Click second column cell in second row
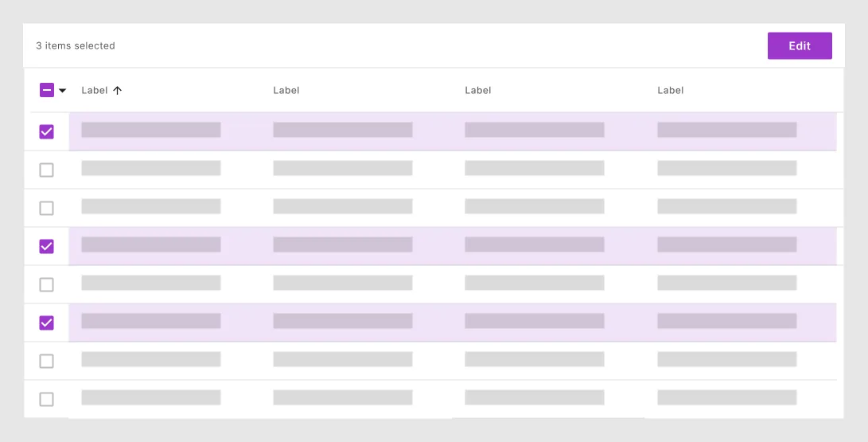The image size is (868, 442). pos(343,168)
